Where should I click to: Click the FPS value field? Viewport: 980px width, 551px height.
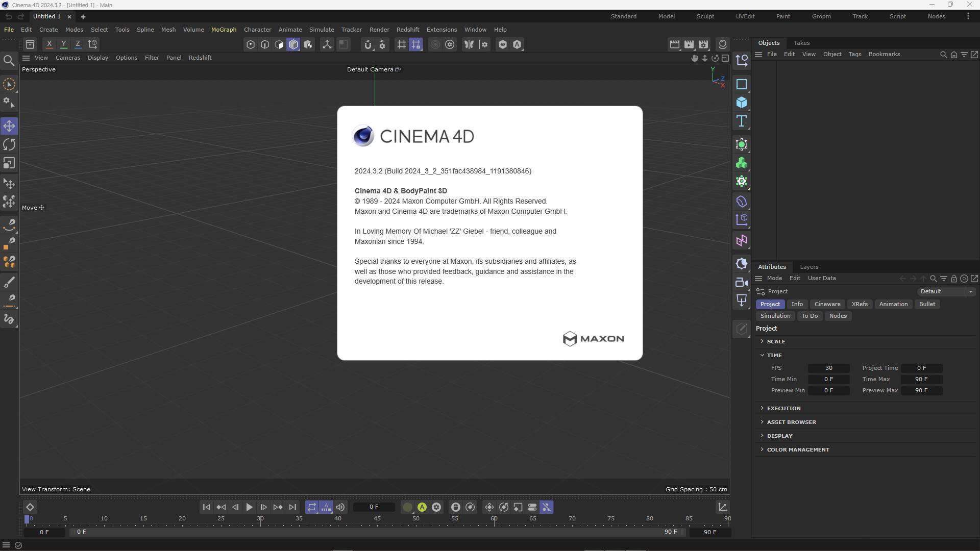pyautogui.click(x=828, y=368)
